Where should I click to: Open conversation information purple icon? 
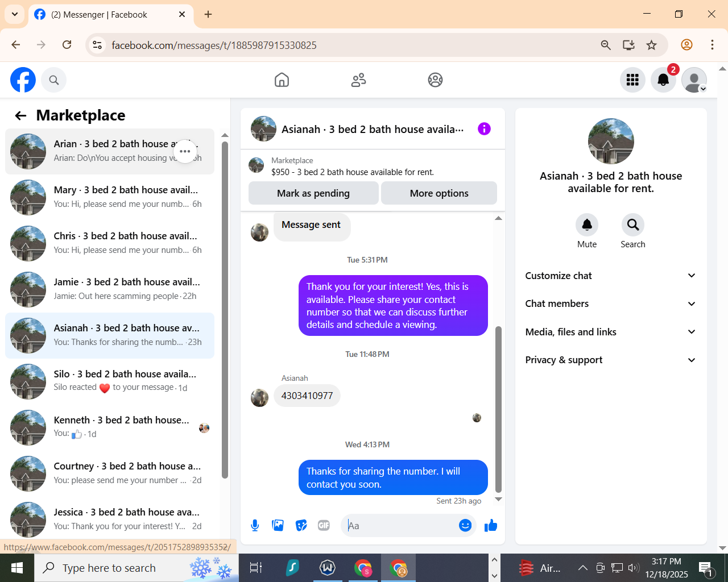(484, 129)
